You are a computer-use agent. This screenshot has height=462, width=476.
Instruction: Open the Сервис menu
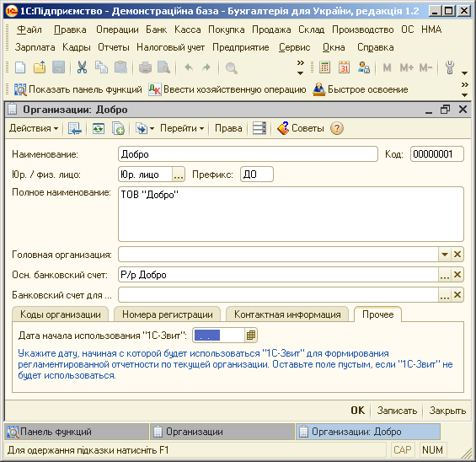tap(295, 47)
